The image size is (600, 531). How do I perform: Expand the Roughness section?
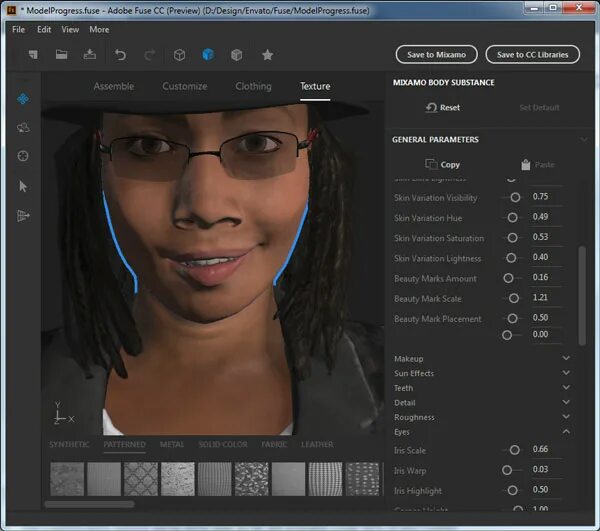coord(566,416)
